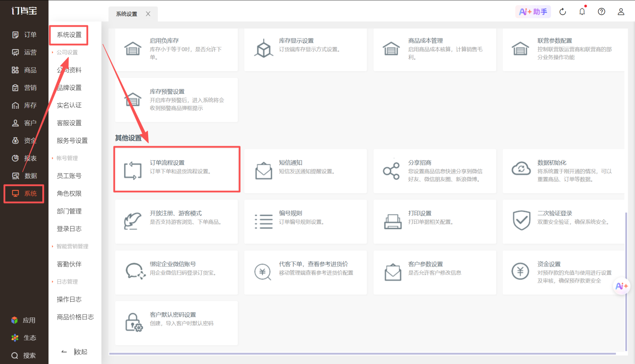This screenshot has width=635, height=364.
Task: Open 生态 in the sidebar bottom
Action: click(x=23, y=338)
